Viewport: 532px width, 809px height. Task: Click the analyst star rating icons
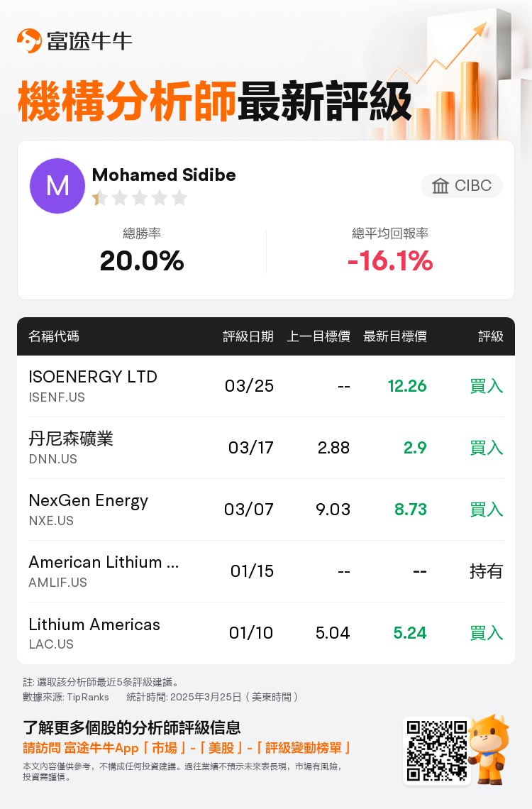click(140, 198)
